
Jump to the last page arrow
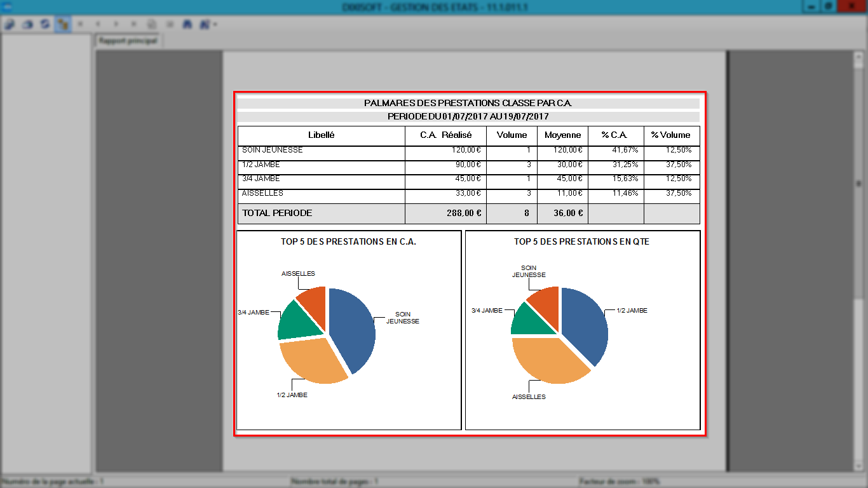[133, 24]
